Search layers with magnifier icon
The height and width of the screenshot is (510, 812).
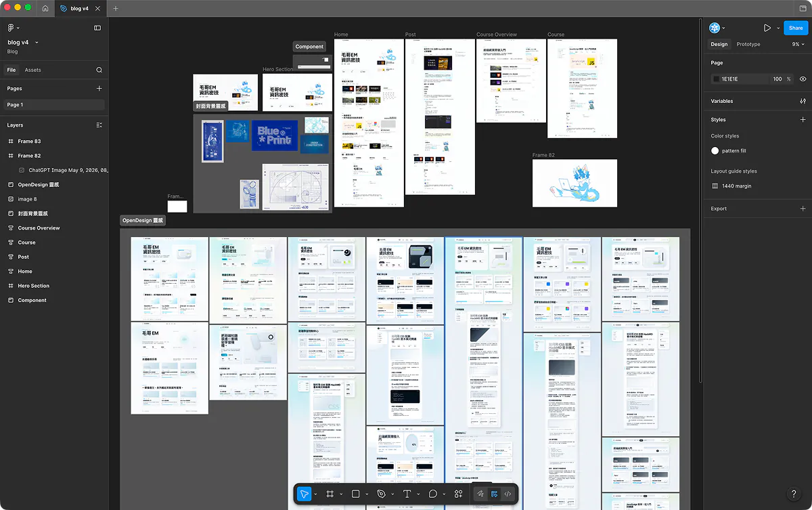click(99, 70)
